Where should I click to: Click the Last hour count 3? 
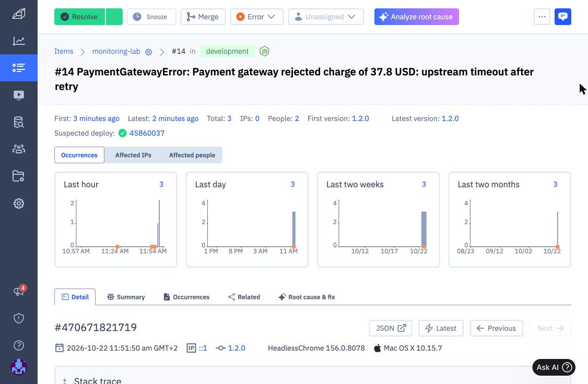161,184
